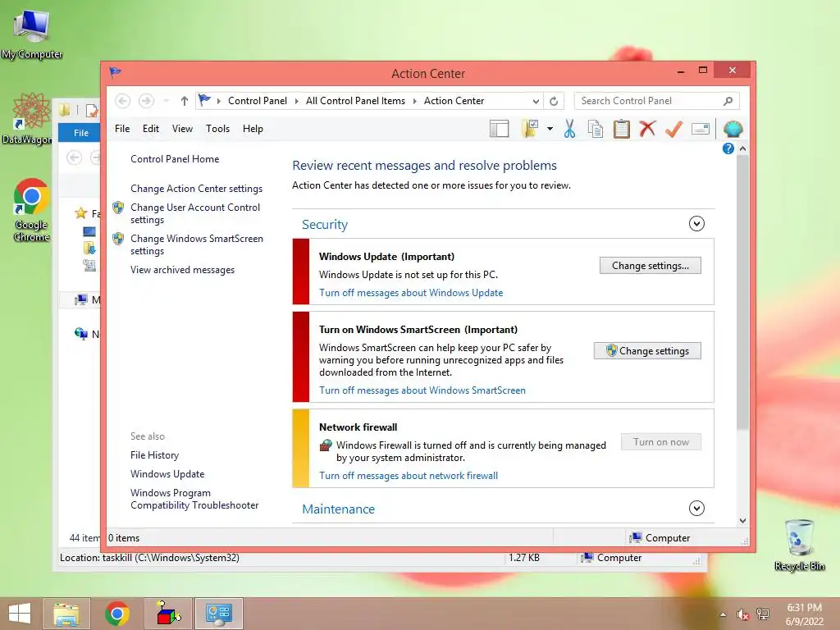Screen dimensions: 840x630
Task: Click All Control Panel Items breadcrumb
Action: tap(355, 101)
